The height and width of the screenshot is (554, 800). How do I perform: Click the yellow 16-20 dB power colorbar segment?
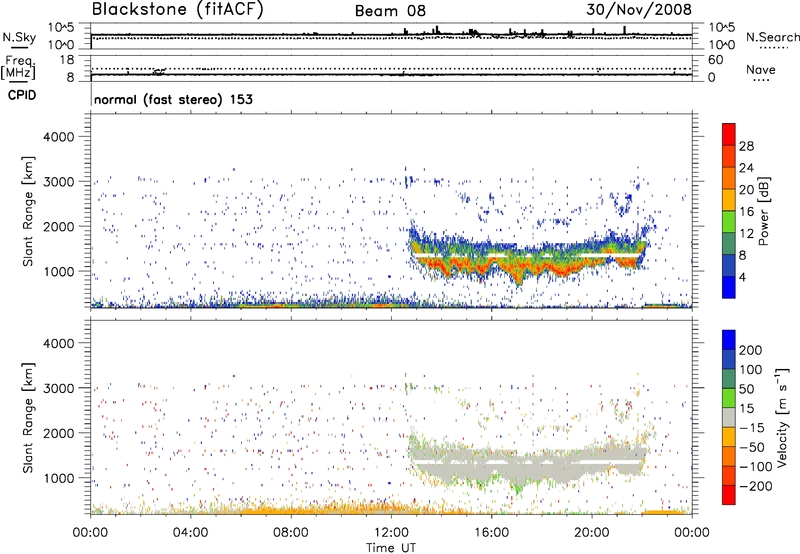[729, 200]
